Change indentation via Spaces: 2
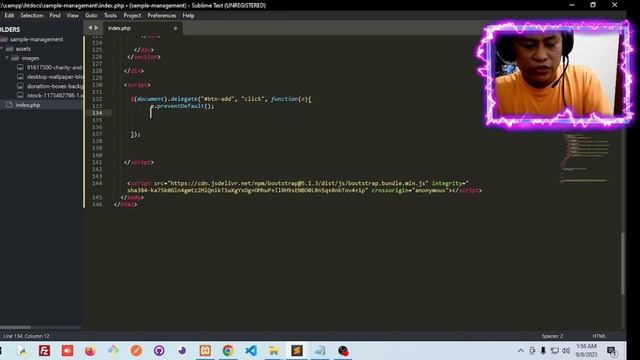640x360 pixels. tap(552, 336)
